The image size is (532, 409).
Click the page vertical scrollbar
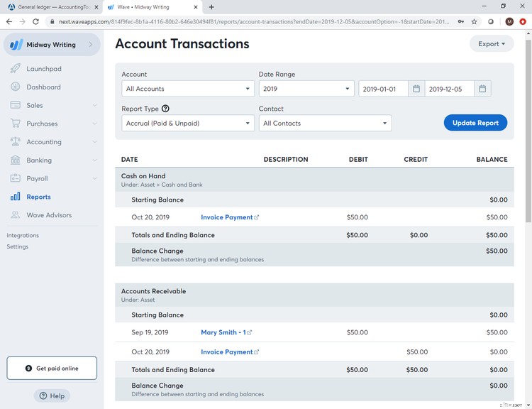(528, 131)
